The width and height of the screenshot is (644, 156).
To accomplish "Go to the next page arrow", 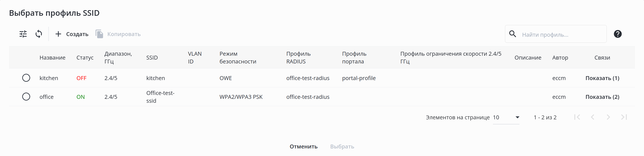I will pos(608,117).
